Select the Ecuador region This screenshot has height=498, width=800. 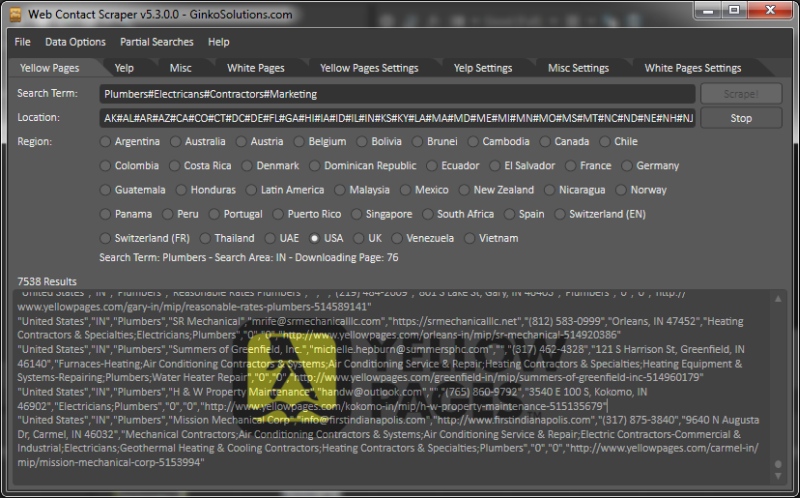(453, 165)
